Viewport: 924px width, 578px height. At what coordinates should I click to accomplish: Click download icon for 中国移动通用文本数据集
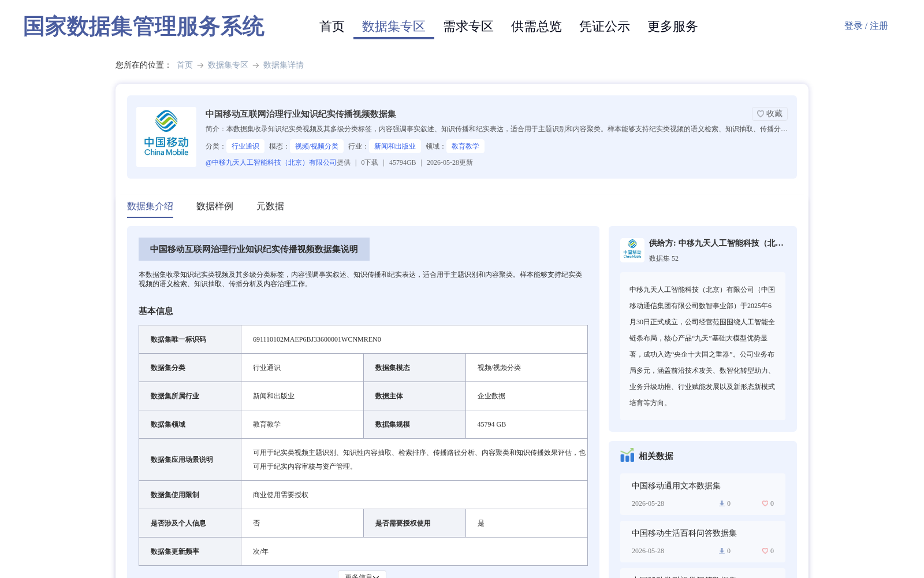point(722,503)
